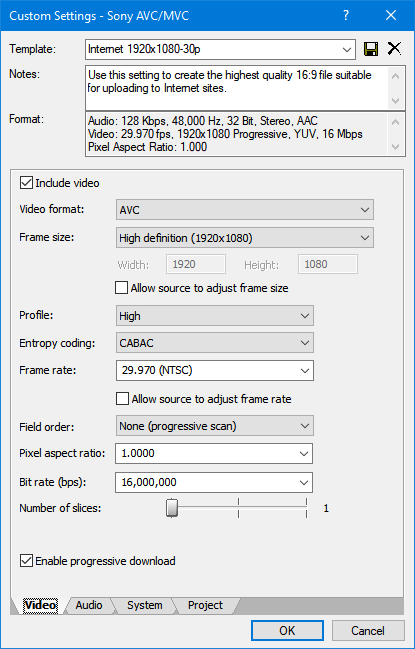Click the Height input field

(328, 264)
